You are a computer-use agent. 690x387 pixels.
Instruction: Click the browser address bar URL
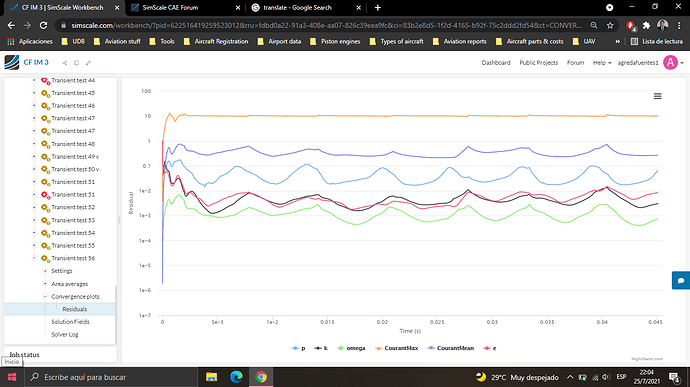coord(326,26)
